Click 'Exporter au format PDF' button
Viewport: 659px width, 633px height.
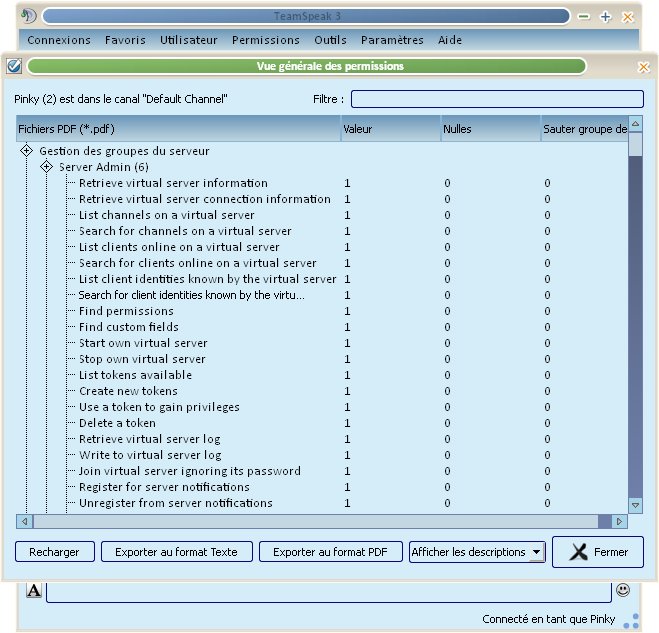pyautogui.click(x=330, y=552)
